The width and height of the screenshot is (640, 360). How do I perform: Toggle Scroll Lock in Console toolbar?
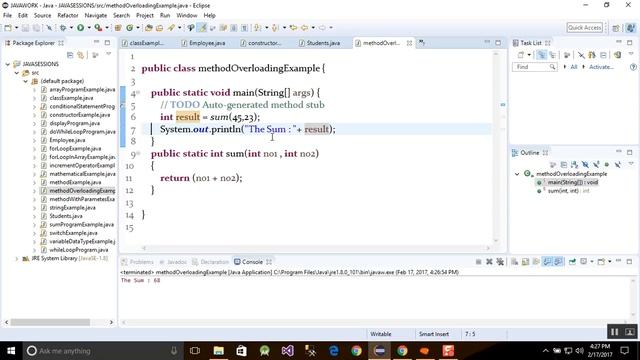click(x=525, y=262)
